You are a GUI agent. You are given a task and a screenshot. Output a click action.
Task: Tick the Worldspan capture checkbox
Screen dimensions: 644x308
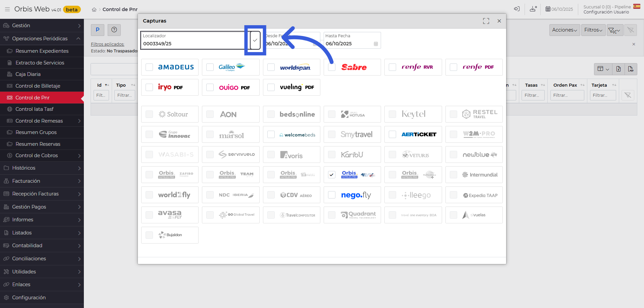click(271, 67)
